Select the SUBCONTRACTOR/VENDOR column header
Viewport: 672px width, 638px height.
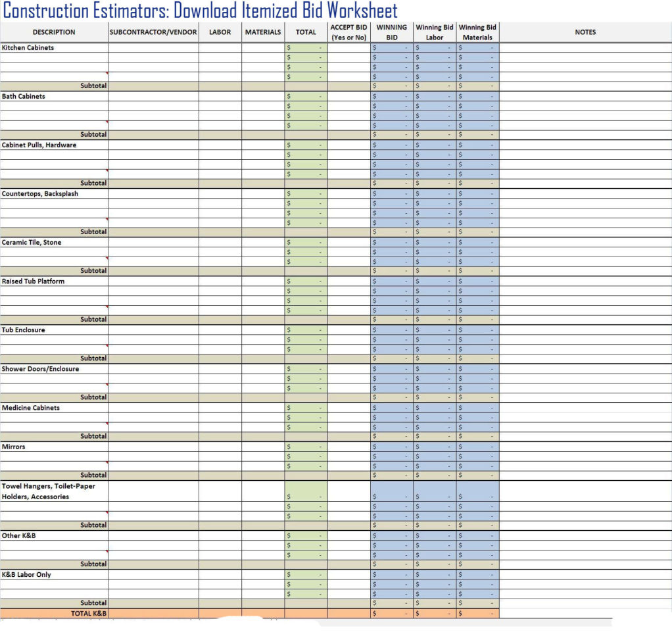click(x=153, y=32)
